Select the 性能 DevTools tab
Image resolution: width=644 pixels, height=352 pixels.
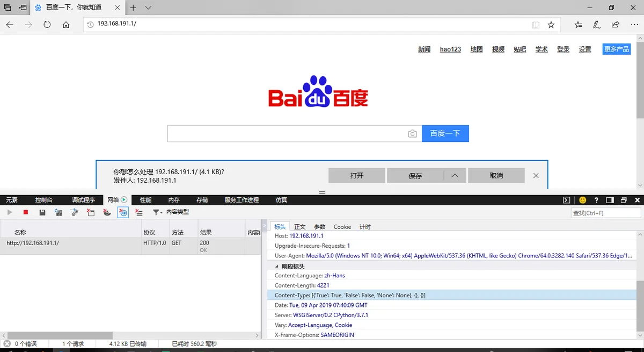146,200
